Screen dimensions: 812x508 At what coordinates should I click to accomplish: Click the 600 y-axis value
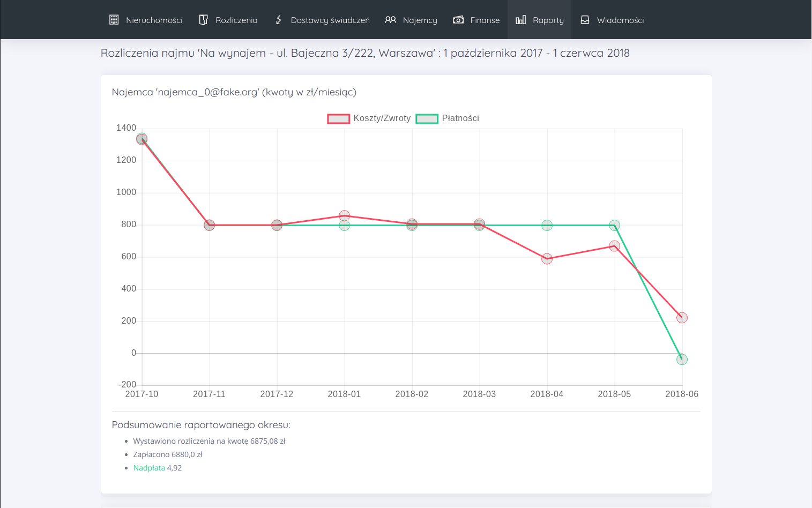[x=129, y=257]
